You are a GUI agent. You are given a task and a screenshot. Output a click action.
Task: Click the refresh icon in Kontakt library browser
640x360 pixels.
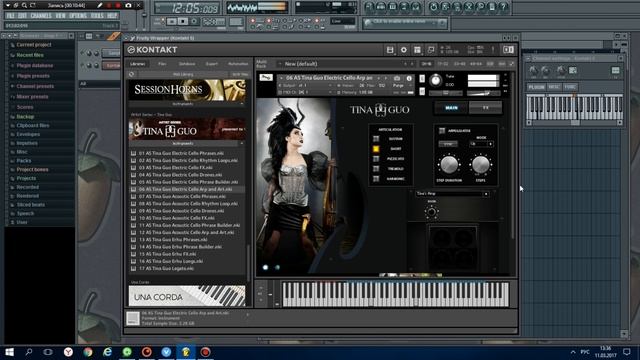[131, 74]
